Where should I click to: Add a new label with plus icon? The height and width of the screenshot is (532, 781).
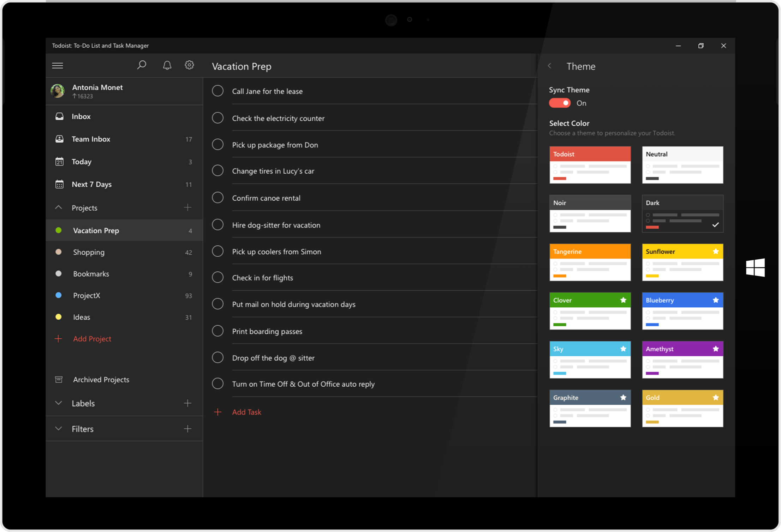click(x=188, y=403)
